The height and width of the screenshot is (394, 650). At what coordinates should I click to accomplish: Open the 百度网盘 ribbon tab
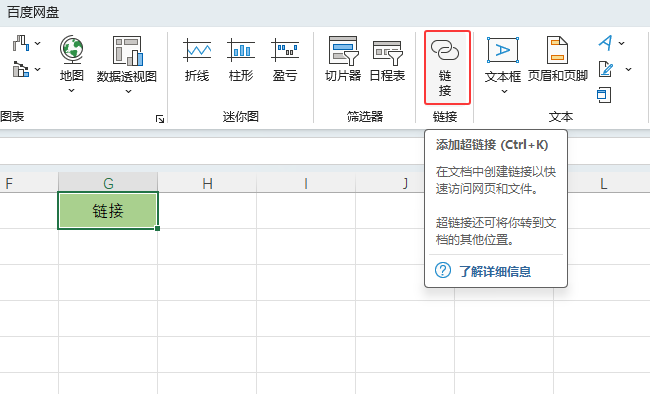coord(33,12)
